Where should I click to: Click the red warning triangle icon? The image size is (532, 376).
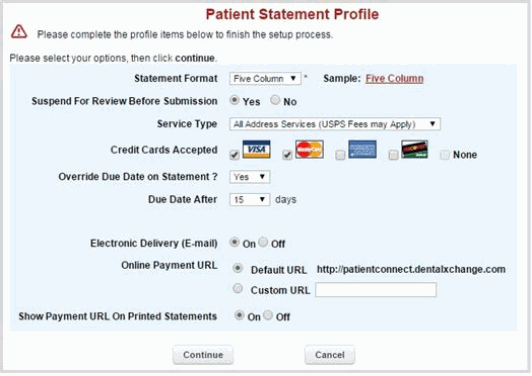[19, 32]
